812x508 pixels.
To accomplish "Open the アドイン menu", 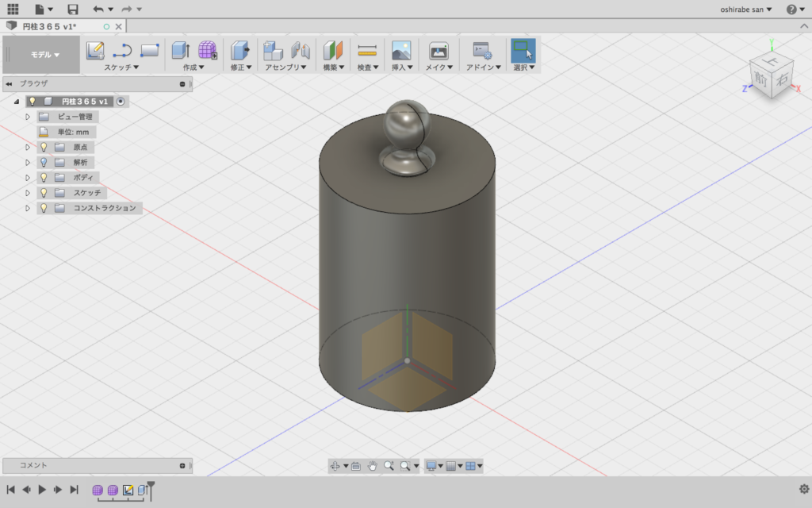I will pyautogui.click(x=483, y=67).
